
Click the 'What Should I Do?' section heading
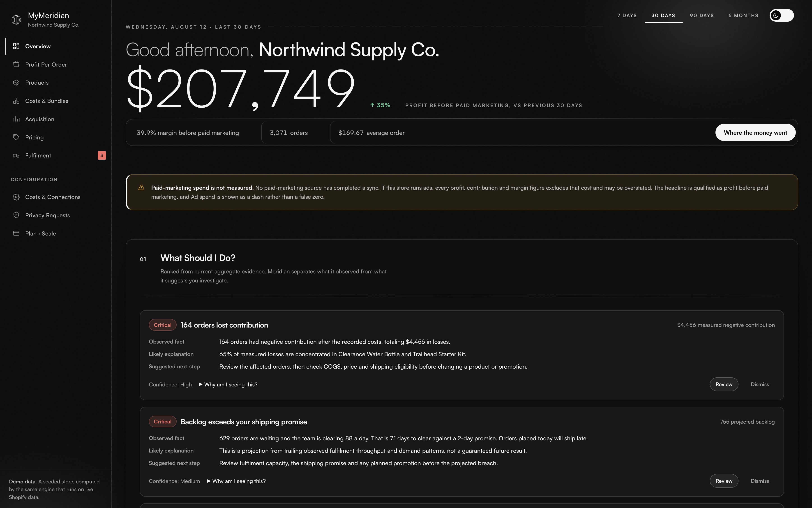pyautogui.click(x=198, y=258)
